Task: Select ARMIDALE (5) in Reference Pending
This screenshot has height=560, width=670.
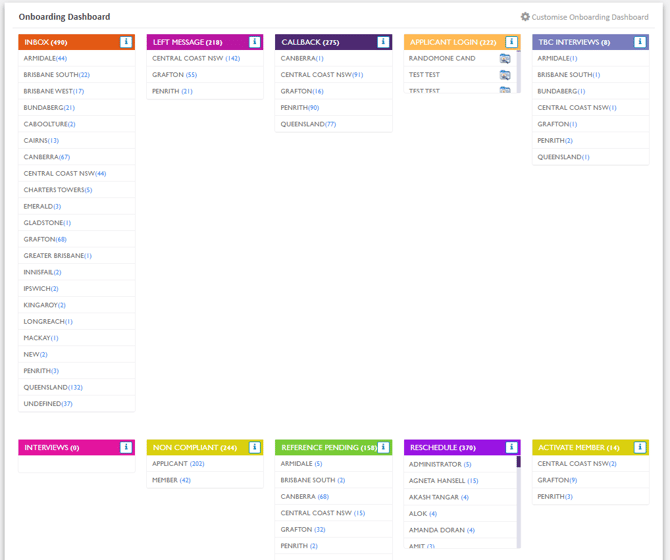Action: [x=301, y=464]
